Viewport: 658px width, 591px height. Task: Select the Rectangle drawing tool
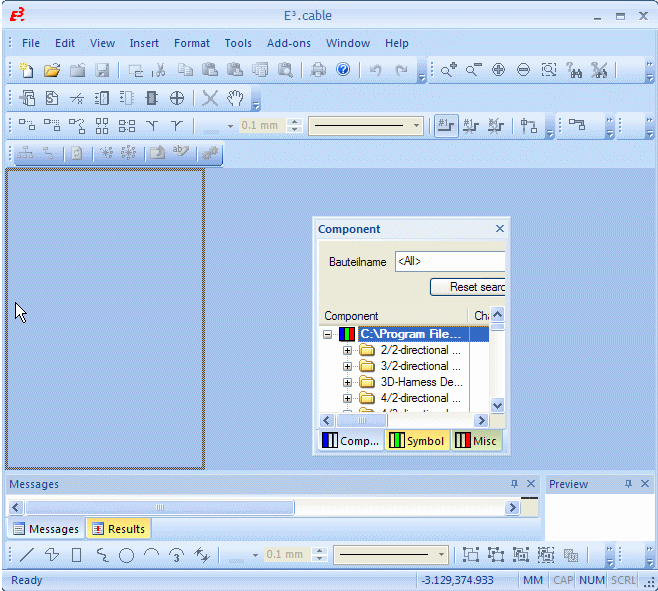point(76,555)
